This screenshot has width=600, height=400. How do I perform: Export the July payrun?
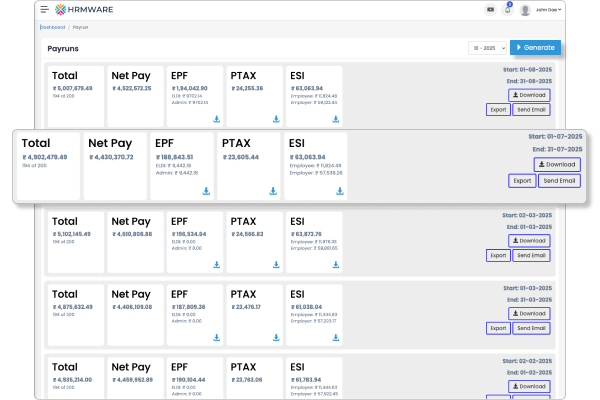522,181
